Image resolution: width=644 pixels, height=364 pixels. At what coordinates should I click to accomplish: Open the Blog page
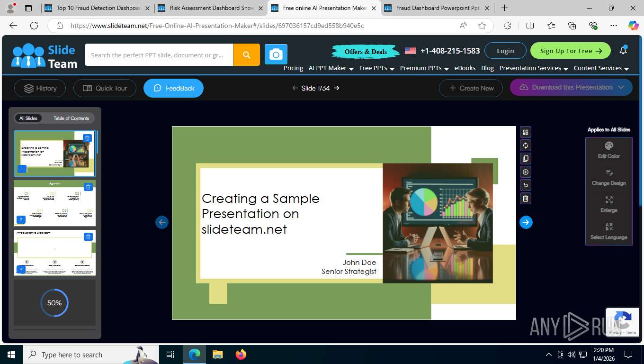click(x=487, y=68)
